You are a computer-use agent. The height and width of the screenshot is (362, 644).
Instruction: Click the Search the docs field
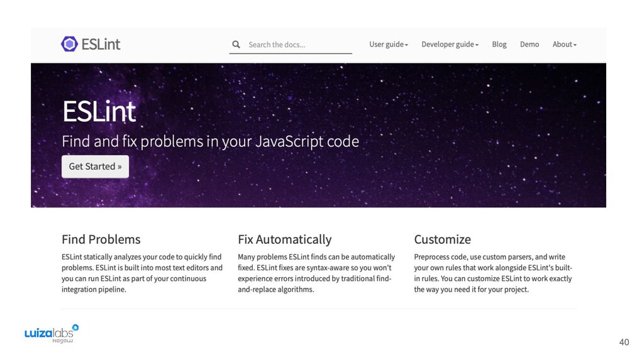pos(291,45)
